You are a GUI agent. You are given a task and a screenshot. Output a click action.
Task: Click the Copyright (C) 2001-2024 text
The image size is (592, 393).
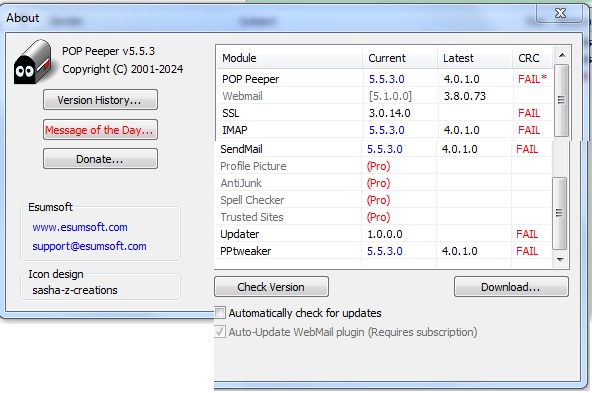coord(123,69)
